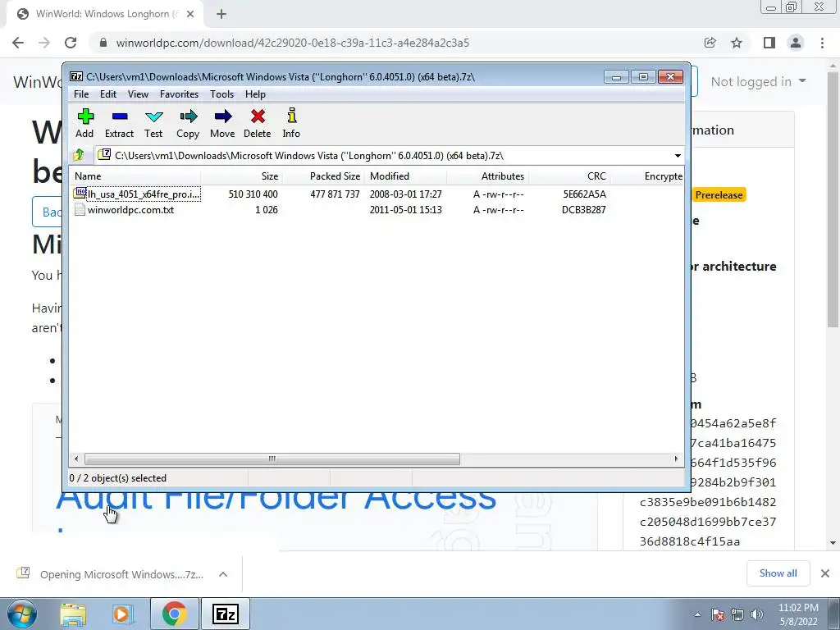Open the Favorites menu
Viewport: 840px width, 630px height.
pyautogui.click(x=179, y=94)
